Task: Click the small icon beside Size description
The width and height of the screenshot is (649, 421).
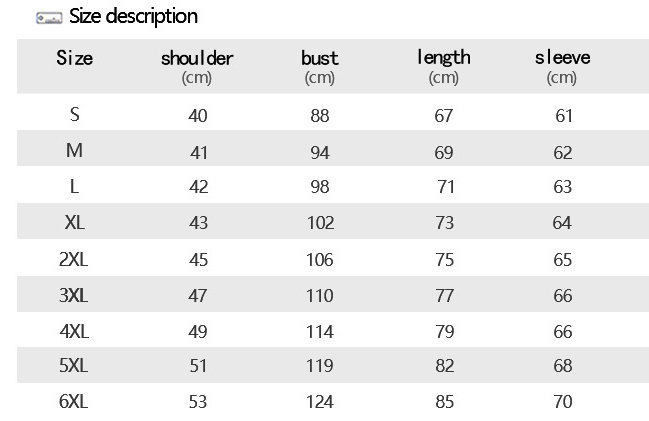Action: (x=48, y=18)
